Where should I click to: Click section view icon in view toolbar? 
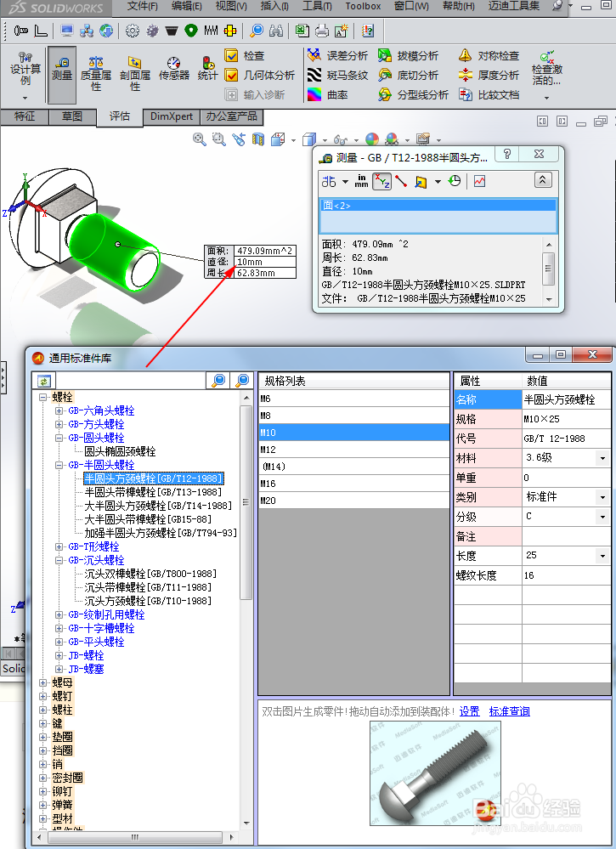pos(259,139)
